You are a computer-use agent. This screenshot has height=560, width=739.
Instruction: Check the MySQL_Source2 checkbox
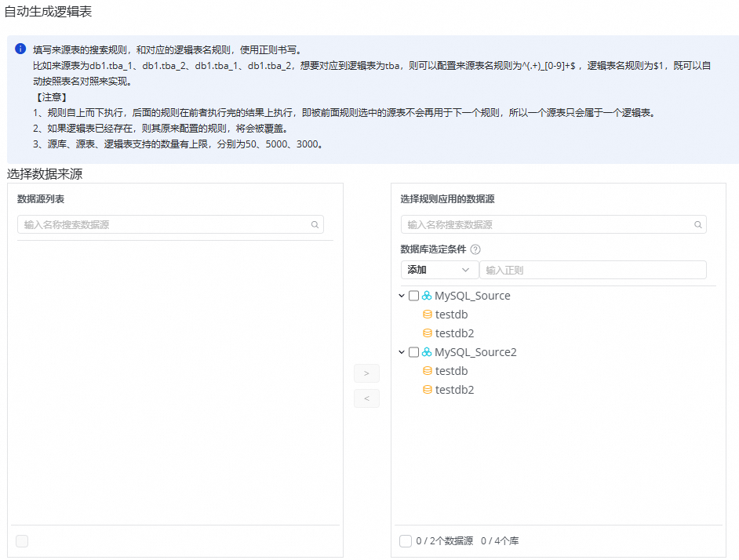[413, 352]
